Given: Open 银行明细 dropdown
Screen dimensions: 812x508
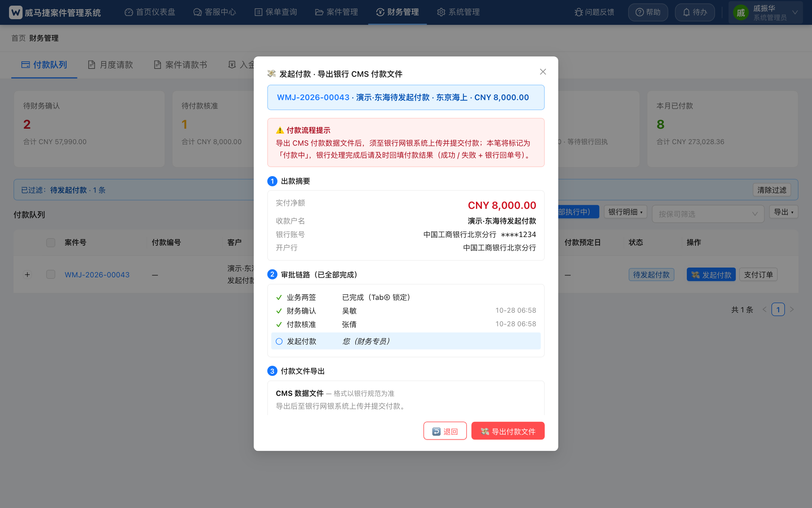Looking at the screenshot, I should [x=626, y=212].
